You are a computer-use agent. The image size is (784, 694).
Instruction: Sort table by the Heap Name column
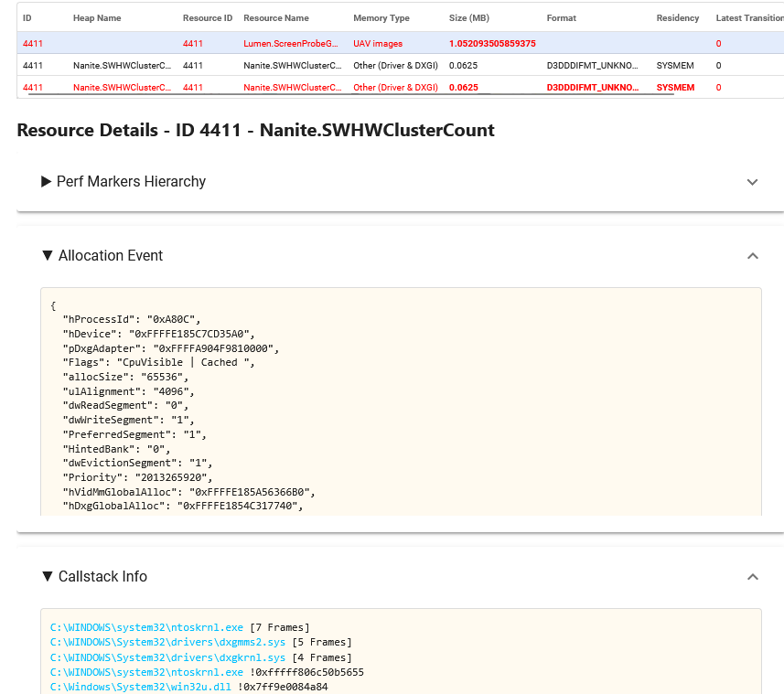[x=97, y=18]
